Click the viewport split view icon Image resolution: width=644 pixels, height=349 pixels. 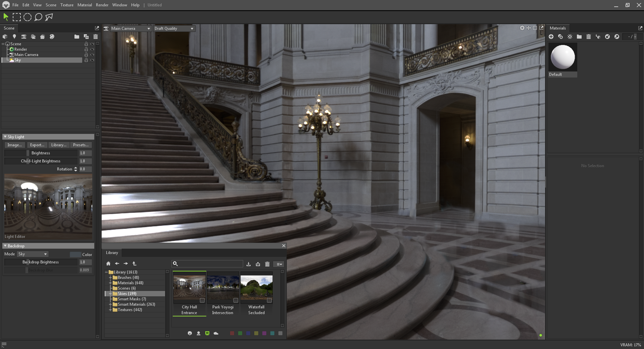click(529, 28)
